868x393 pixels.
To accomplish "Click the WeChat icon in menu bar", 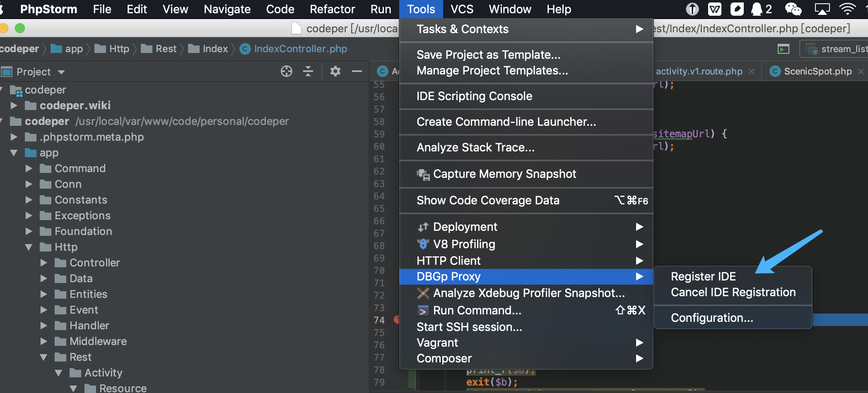I will tap(793, 9).
